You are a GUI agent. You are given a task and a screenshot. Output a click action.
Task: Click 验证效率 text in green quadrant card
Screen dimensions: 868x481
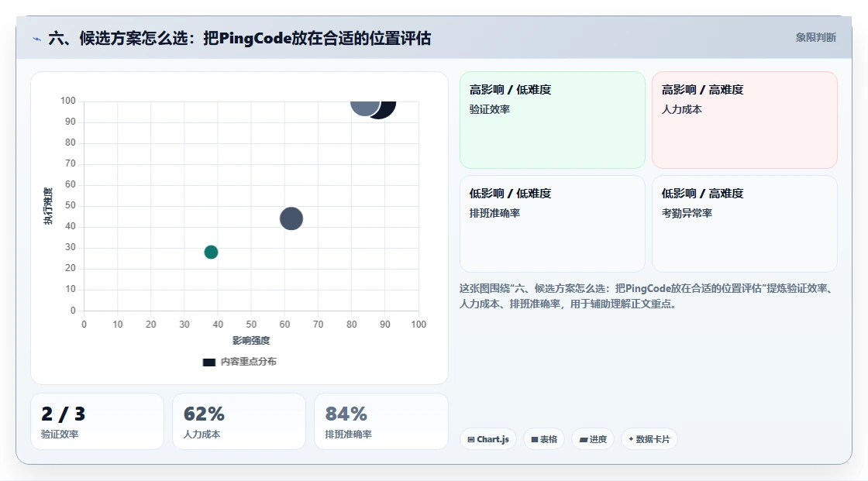tap(490, 109)
